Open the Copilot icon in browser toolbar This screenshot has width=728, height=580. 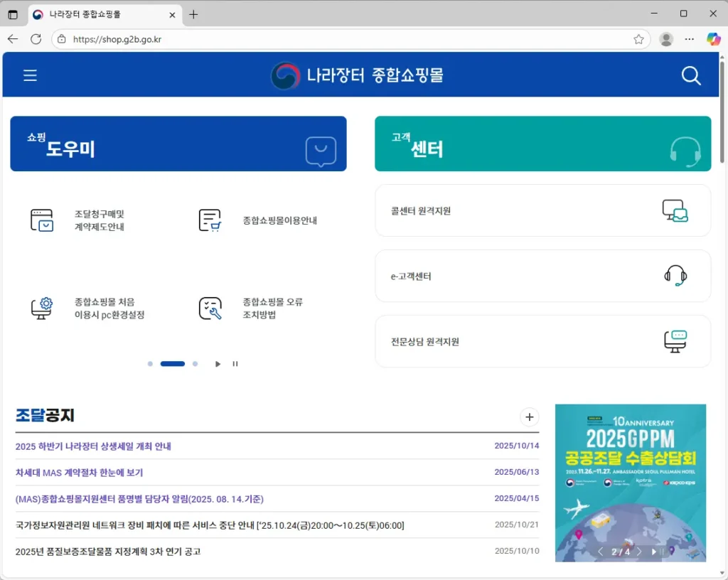click(x=713, y=39)
